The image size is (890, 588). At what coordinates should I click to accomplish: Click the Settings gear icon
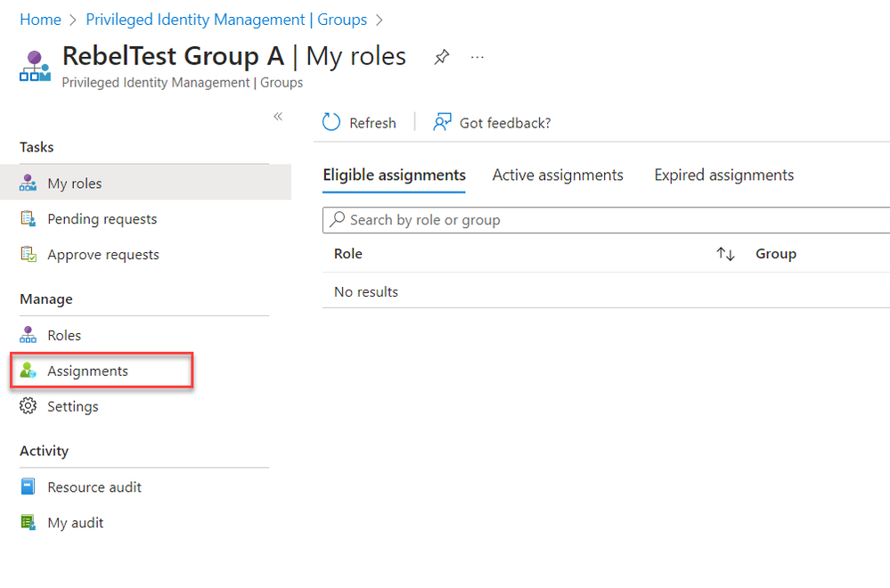[29, 406]
